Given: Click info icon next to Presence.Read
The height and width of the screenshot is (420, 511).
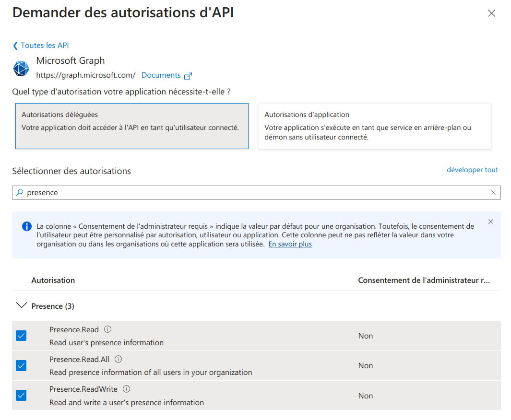Looking at the screenshot, I should (107, 329).
